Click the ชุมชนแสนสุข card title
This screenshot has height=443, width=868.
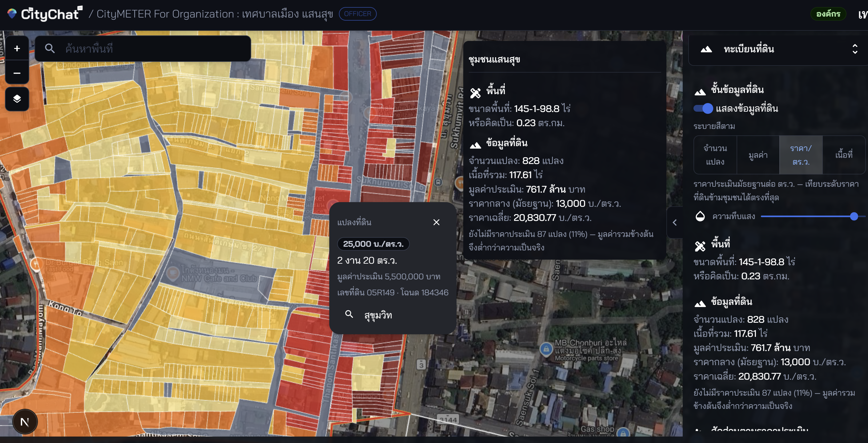click(x=494, y=59)
